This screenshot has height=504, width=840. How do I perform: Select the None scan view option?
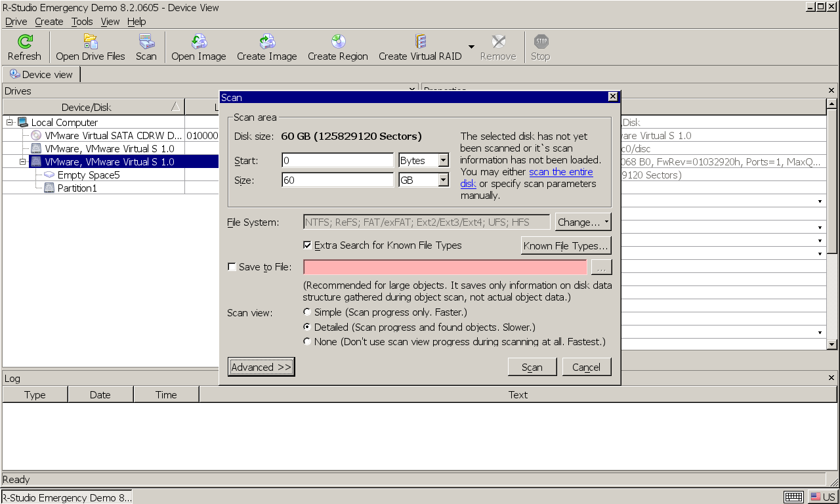point(307,341)
